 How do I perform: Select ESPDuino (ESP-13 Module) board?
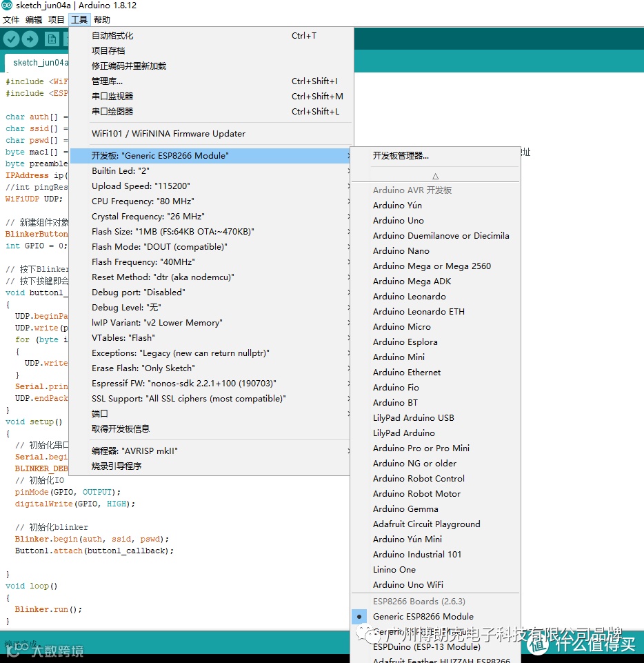coord(435,647)
